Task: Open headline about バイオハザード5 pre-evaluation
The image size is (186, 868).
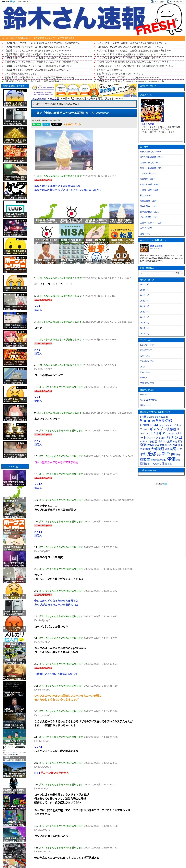Action: click(42, 43)
